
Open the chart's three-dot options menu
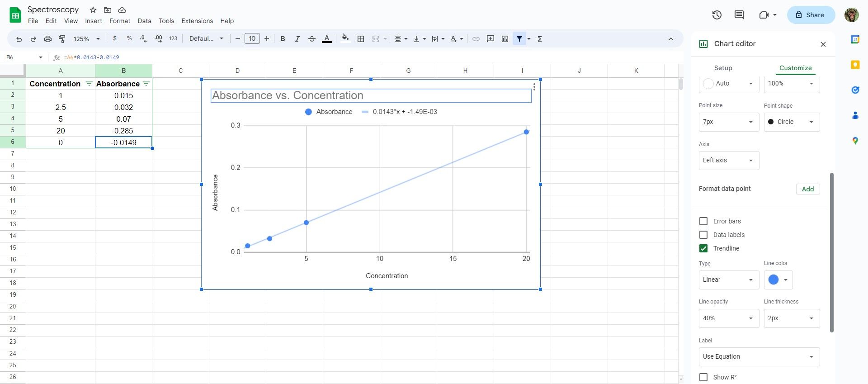tap(534, 87)
